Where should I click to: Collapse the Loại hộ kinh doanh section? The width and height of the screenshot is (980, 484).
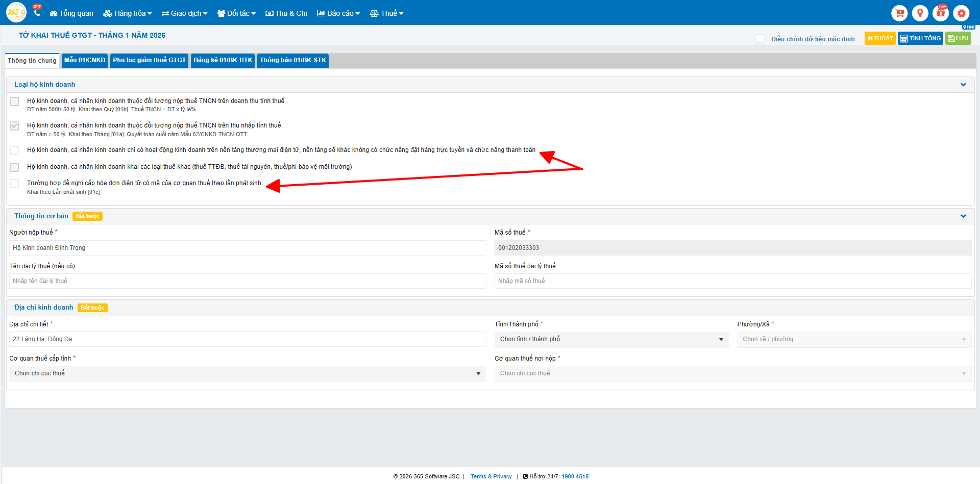(x=963, y=85)
